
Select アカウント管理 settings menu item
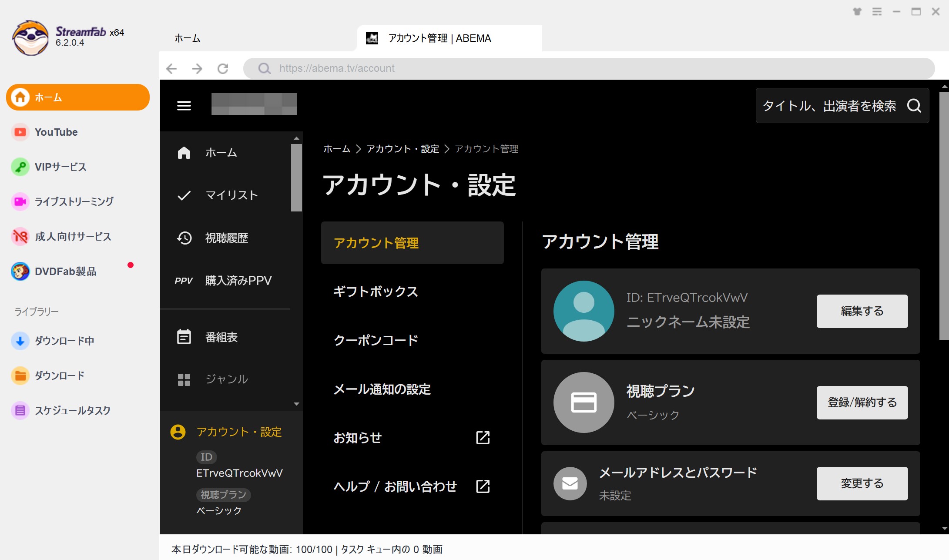412,243
